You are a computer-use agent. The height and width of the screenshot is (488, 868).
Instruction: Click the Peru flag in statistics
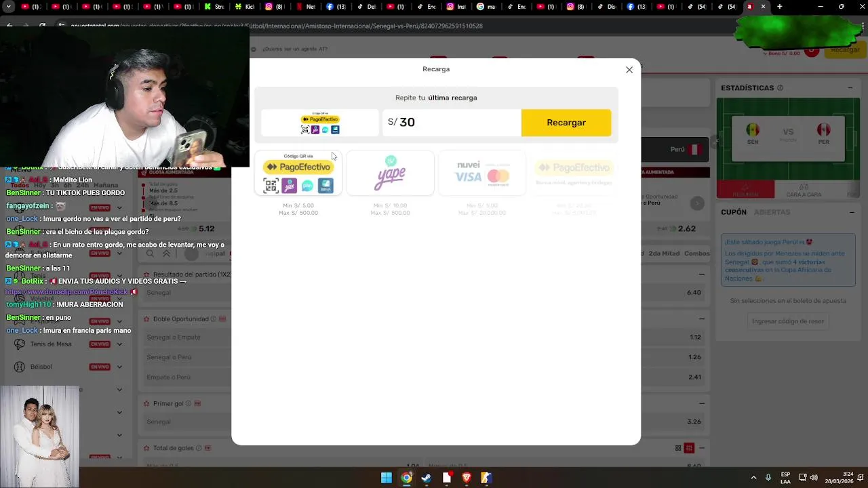tap(823, 129)
